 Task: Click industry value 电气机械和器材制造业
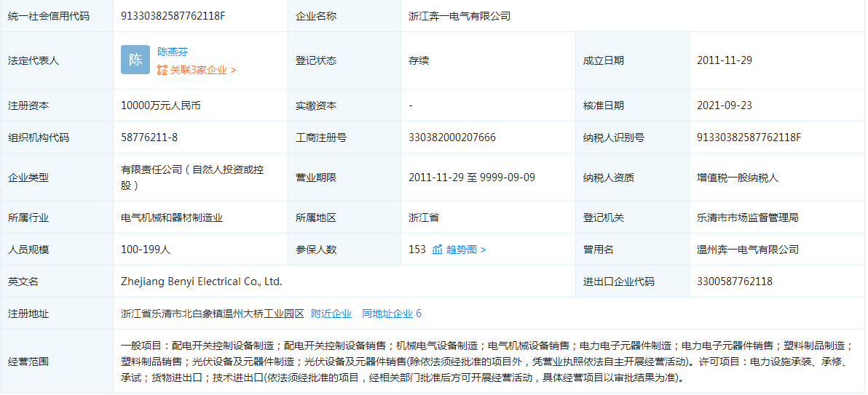[x=172, y=218]
